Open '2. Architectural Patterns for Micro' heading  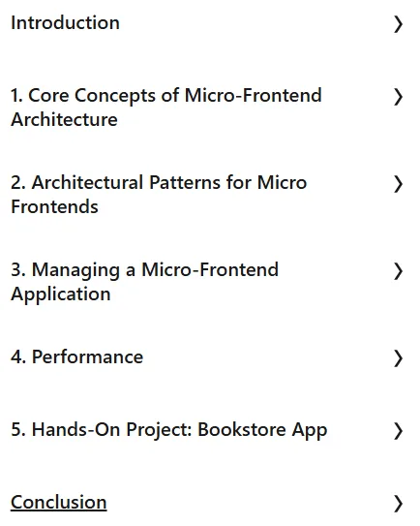pos(159,183)
